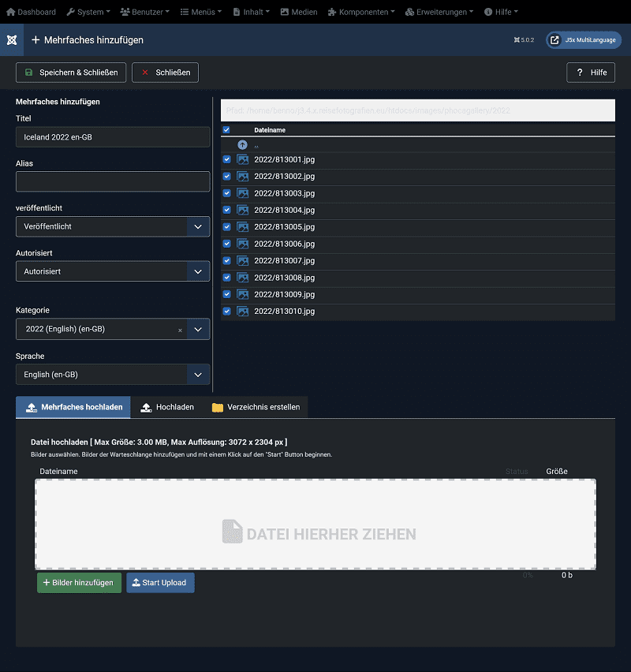This screenshot has height=672, width=631.
Task: Click image icon for 2022/813005.jpg
Action: click(243, 227)
